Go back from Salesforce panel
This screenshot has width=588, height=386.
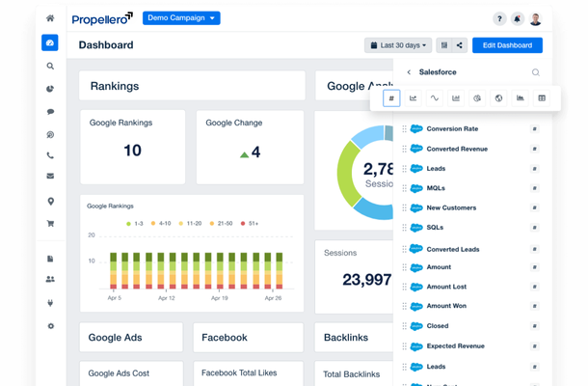pyautogui.click(x=409, y=72)
